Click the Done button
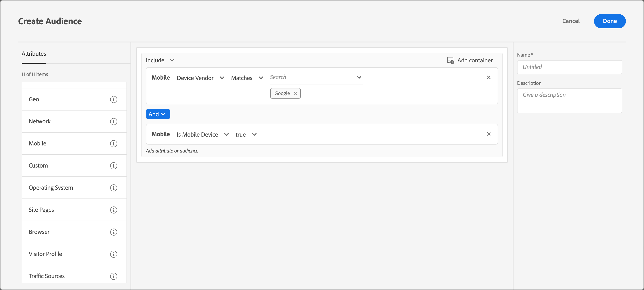Viewport: 644px width, 290px height. pos(609,21)
